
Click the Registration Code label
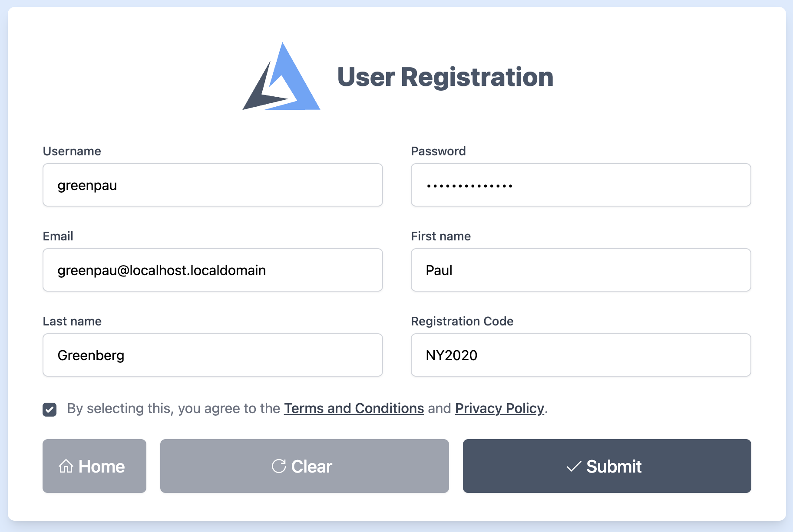[462, 321]
